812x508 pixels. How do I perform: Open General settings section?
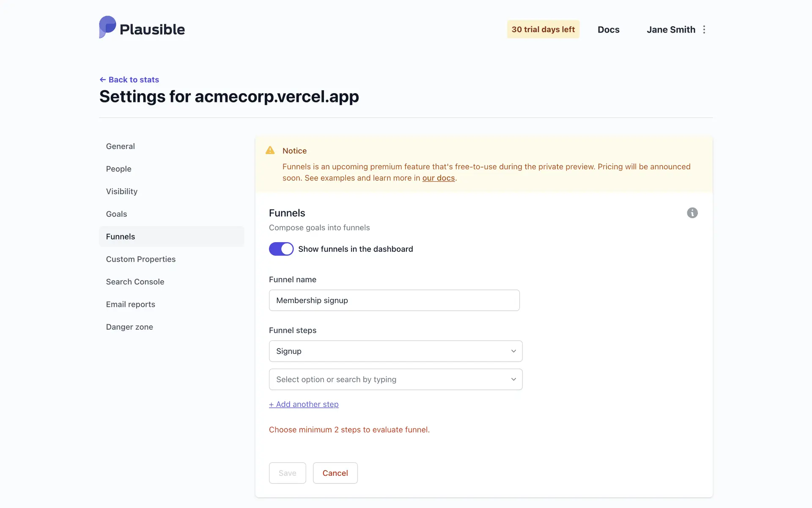[121, 146]
